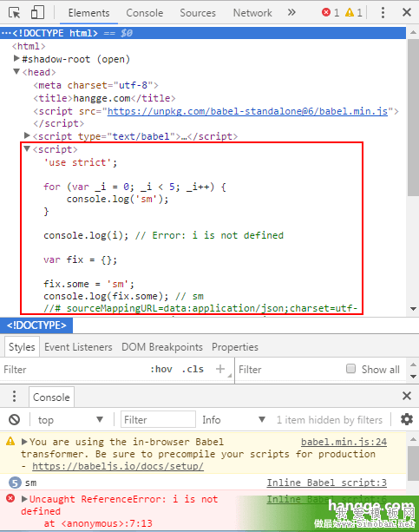Toggle the device toolbar icon
The image size is (419, 532).
[37, 12]
